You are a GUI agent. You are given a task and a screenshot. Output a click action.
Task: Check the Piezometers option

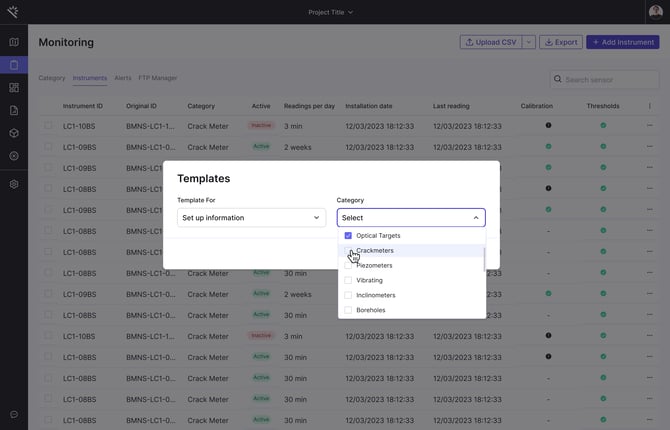(x=348, y=265)
